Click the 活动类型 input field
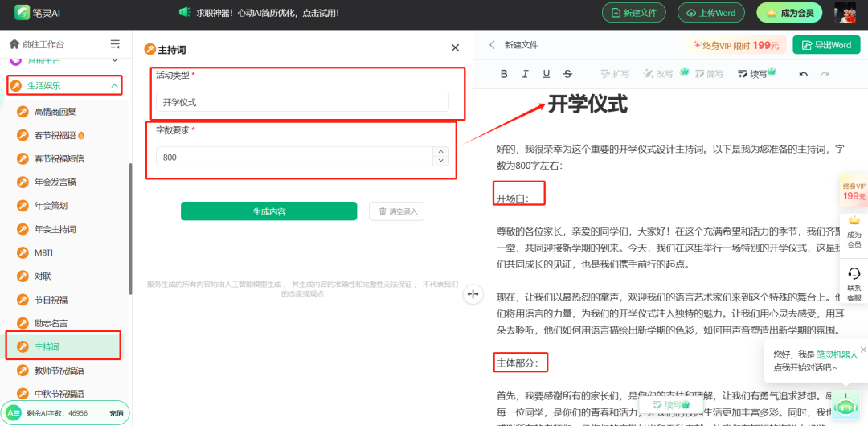868x426 pixels. (x=302, y=102)
